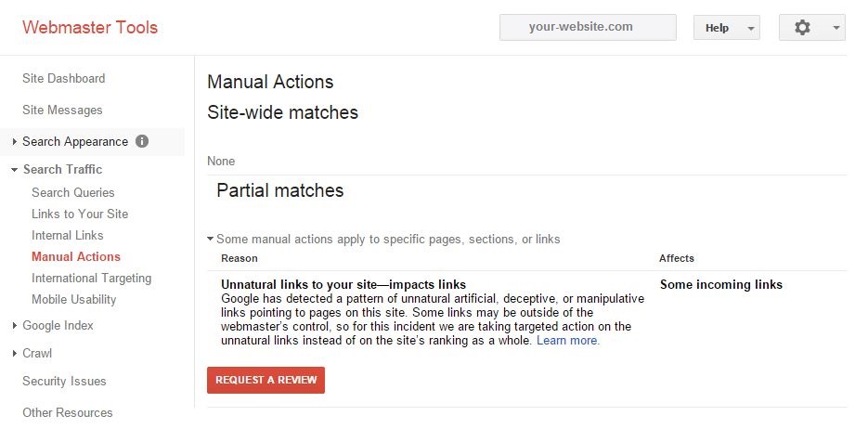
Task: Open Links to Your Site
Action: point(80,214)
